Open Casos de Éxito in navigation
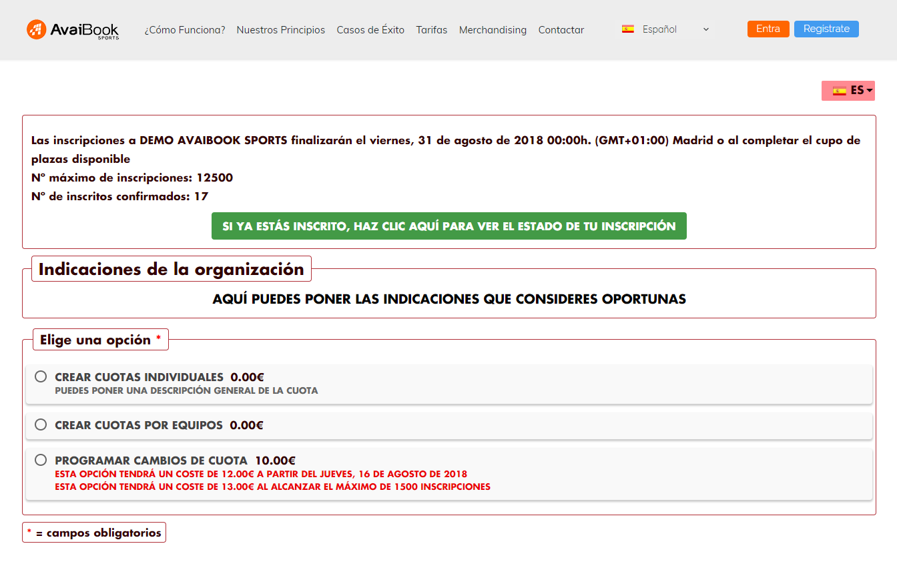The height and width of the screenshot is (588, 897). click(370, 30)
